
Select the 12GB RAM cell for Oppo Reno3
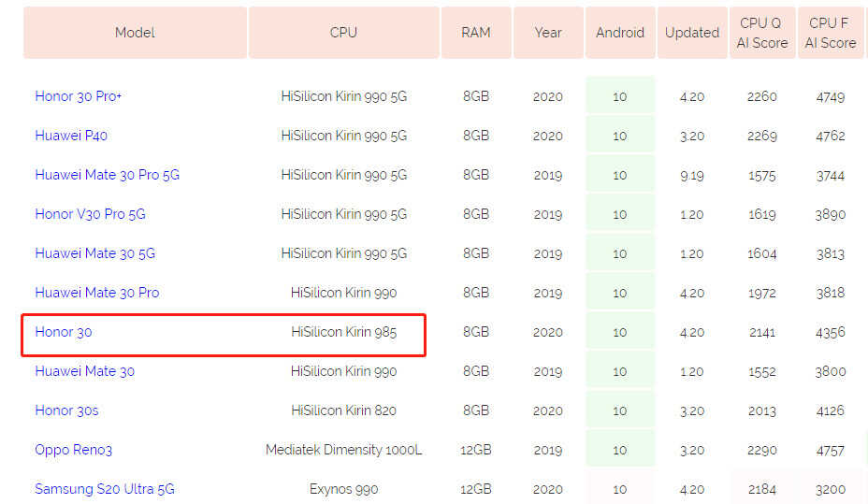(x=476, y=450)
